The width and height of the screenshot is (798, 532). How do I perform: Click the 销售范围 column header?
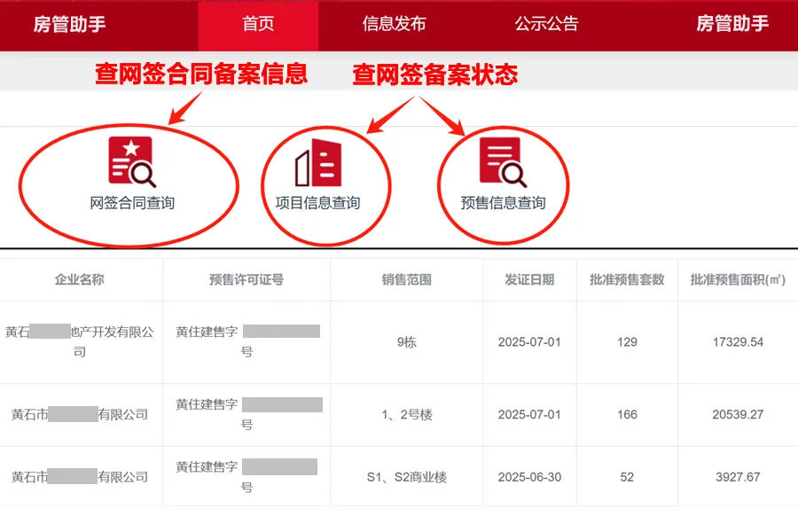point(406,279)
